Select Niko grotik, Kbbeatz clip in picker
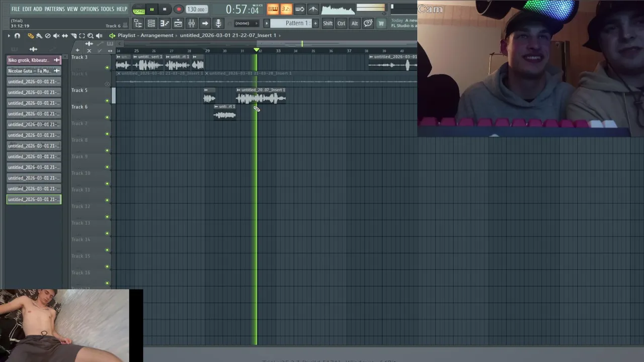The width and height of the screenshot is (644, 362). [34, 60]
